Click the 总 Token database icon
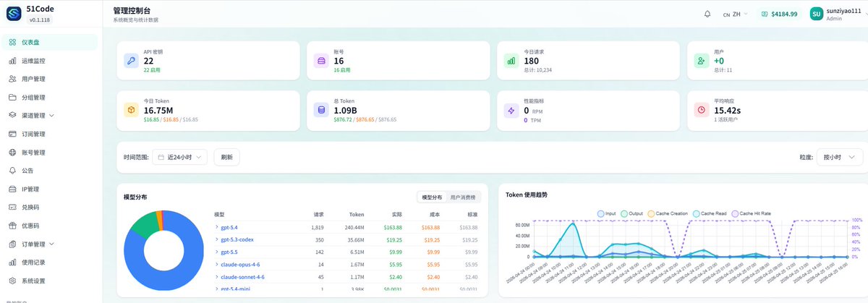The width and height of the screenshot is (868, 303). tap(320, 110)
